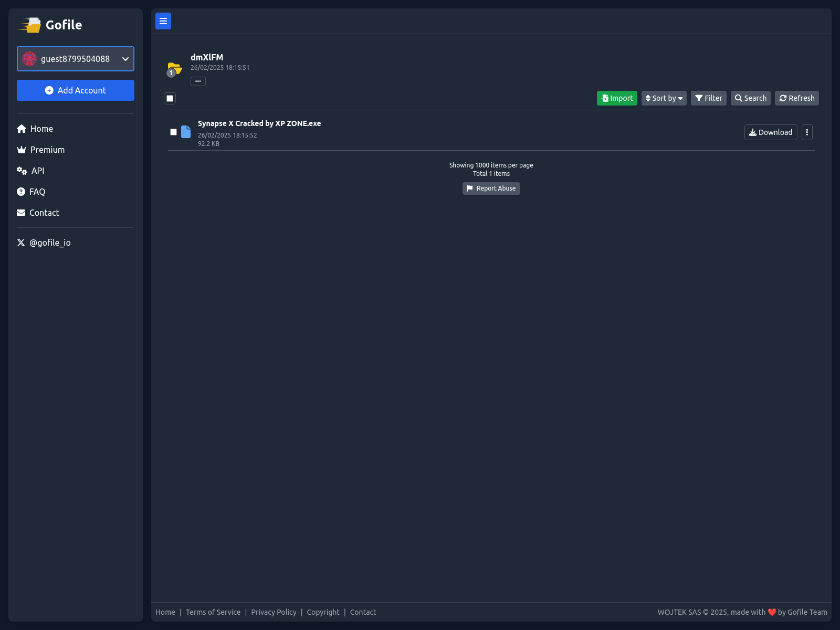Open FAQ in the sidebar
Image resolution: width=840 pixels, height=630 pixels.
click(31, 192)
